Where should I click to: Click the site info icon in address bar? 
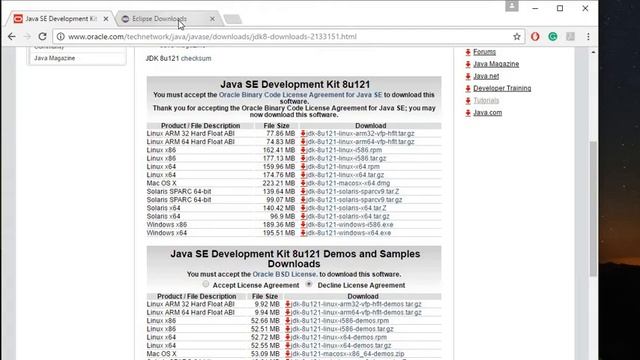pyautogui.click(x=60, y=37)
